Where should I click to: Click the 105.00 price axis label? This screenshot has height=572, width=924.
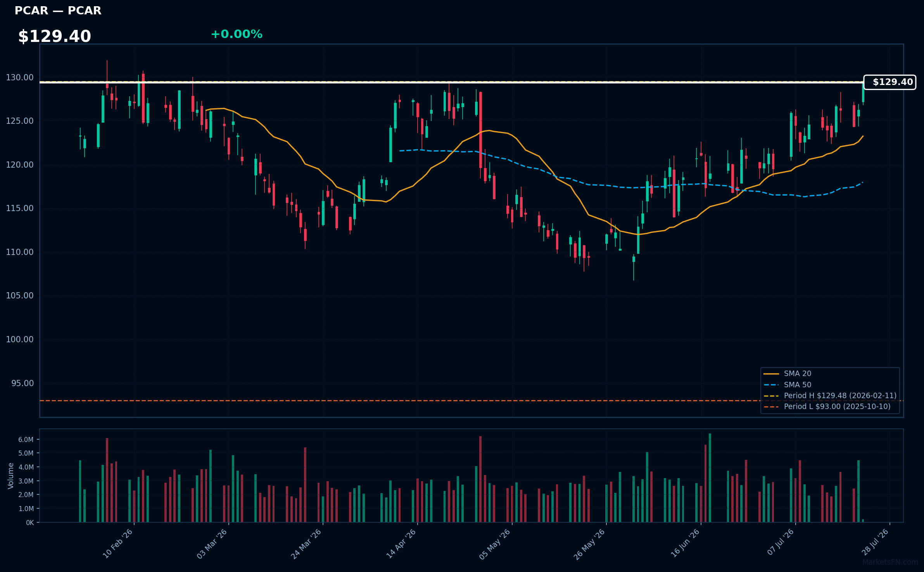pyautogui.click(x=20, y=296)
